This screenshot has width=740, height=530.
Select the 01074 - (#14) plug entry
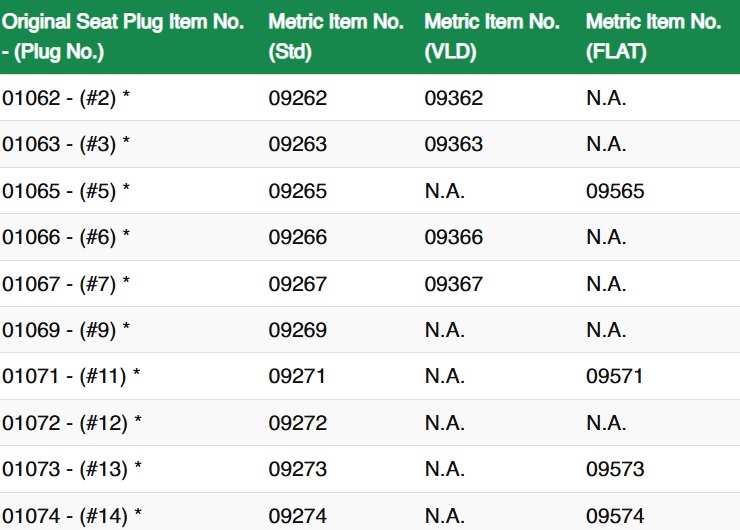tap(71, 516)
